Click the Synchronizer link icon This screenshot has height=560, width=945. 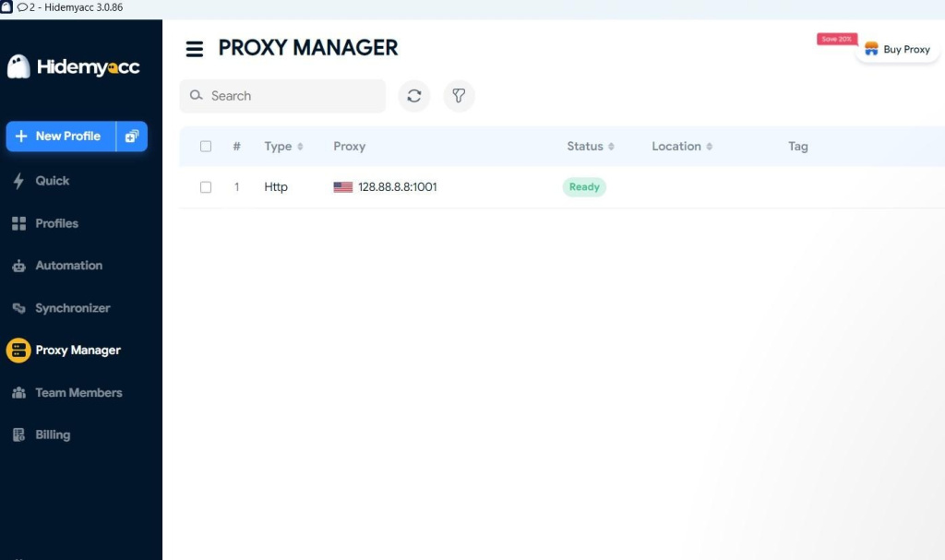click(18, 308)
